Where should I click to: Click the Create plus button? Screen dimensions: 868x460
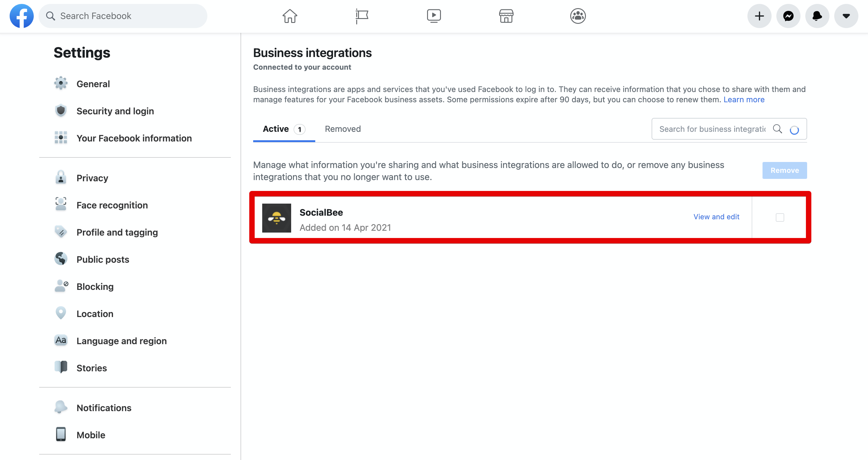click(759, 16)
